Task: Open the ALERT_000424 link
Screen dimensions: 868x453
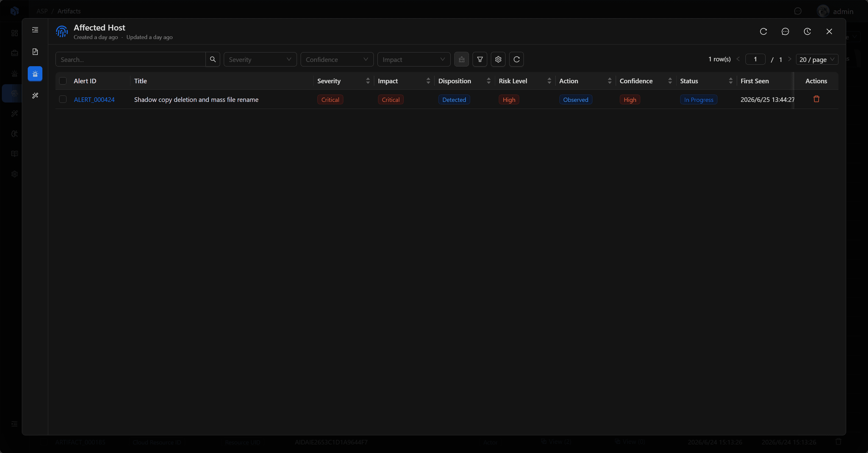Action: pos(94,99)
